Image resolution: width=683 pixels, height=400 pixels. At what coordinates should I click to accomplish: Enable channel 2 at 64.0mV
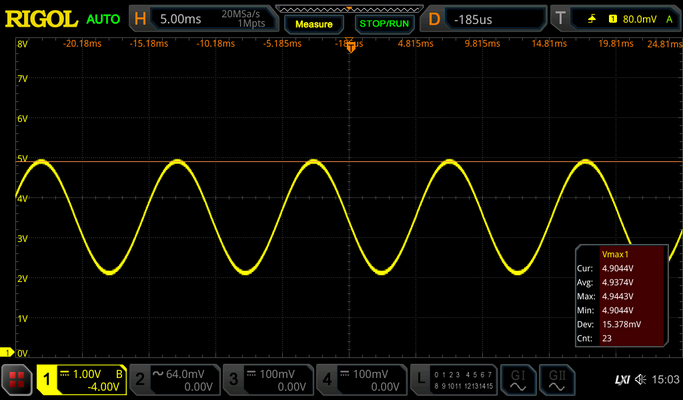click(175, 380)
